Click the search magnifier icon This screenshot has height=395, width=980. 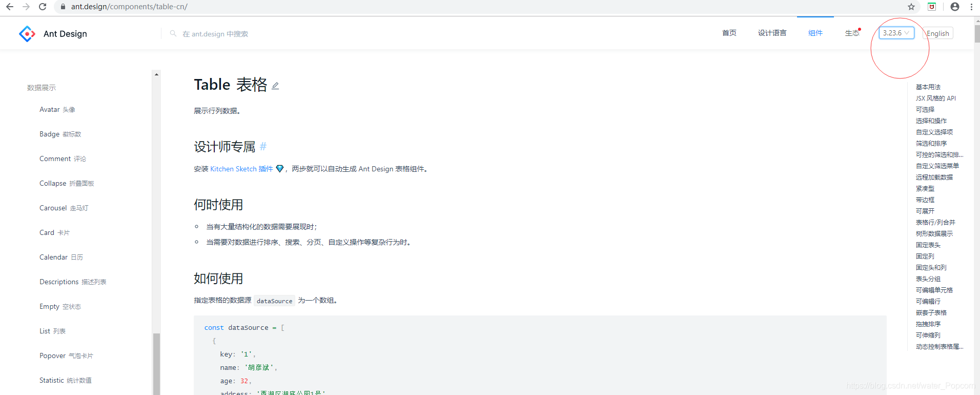click(x=173, y=33)
